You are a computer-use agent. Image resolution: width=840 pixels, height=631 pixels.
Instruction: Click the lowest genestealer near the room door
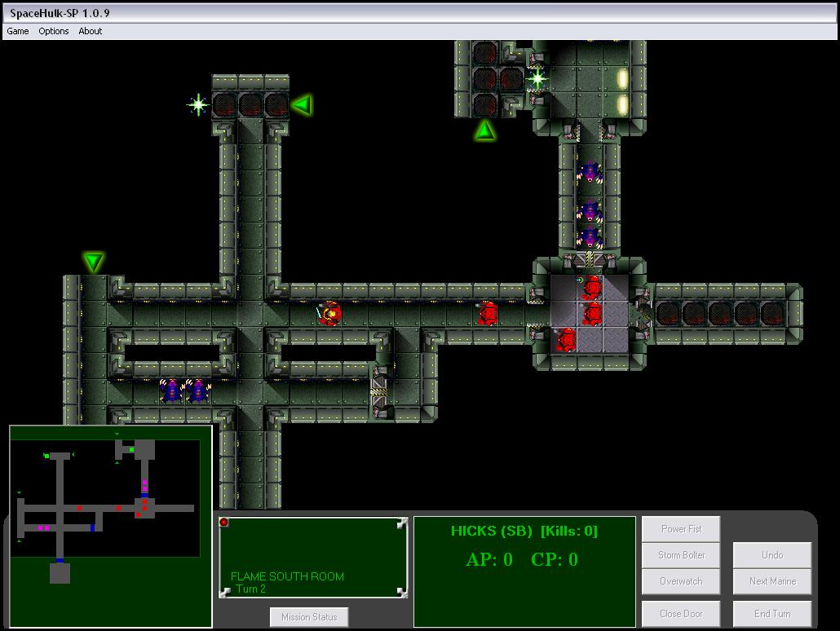coord(590,236)
